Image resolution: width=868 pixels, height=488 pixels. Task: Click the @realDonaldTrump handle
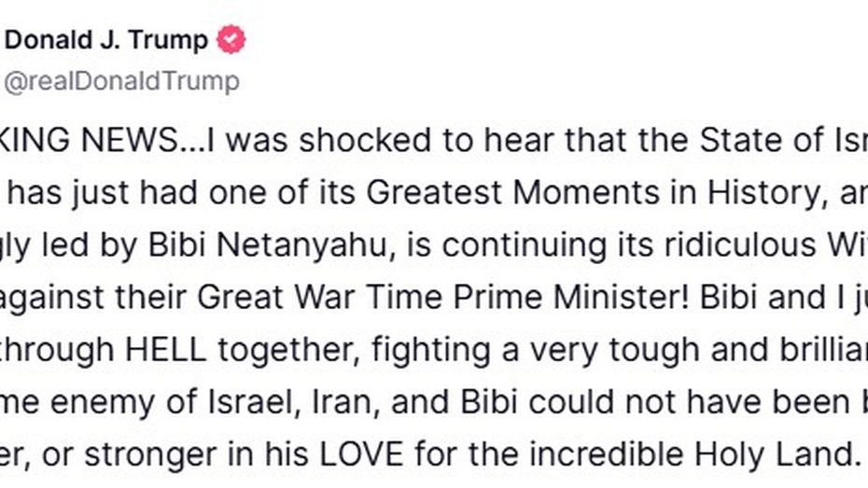point(122,81)
